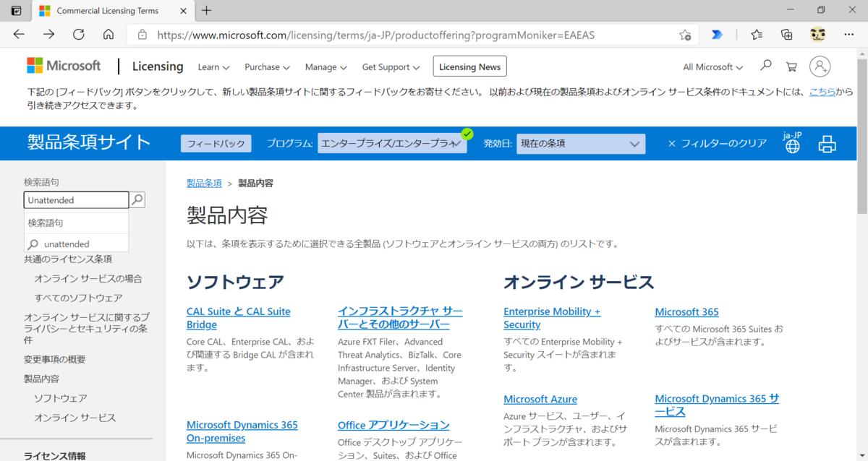This screenshot has height=461, width=868.
Task: Expand the Get Support menu
Action: 391,66
